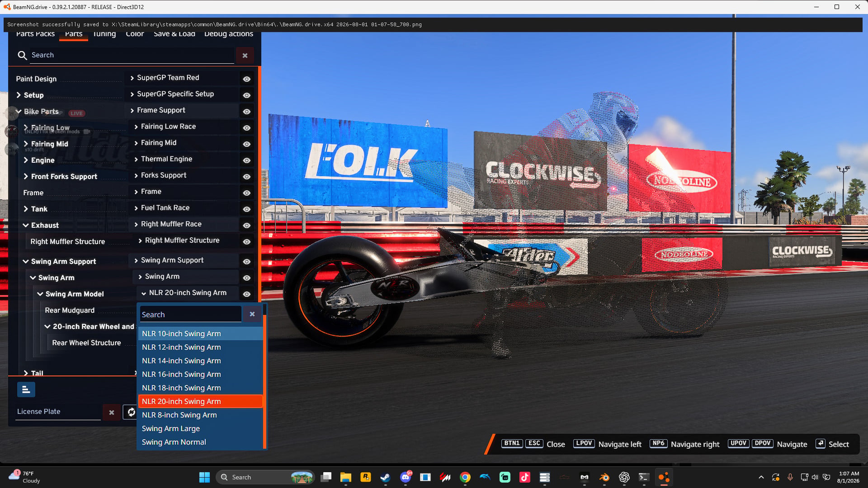Clear the main parts search field
Screen dimensions: 868x488
(x=245, y=56)
